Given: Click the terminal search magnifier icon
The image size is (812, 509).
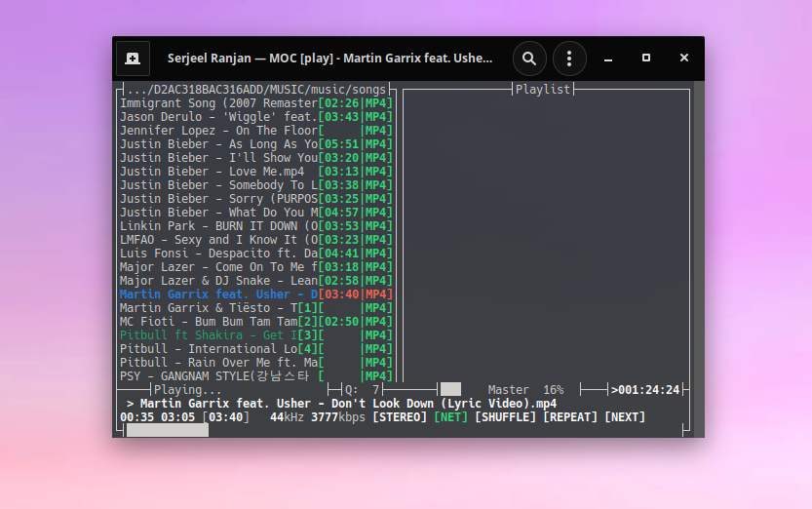Looking at the screenshot, I should pyautogui.click(x=528, y=58).
